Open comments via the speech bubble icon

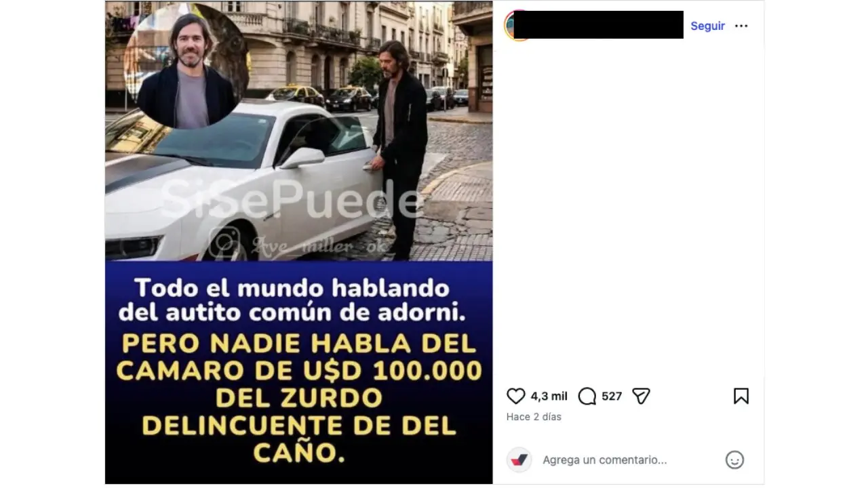pyautogui.click(x=587, y=396)
